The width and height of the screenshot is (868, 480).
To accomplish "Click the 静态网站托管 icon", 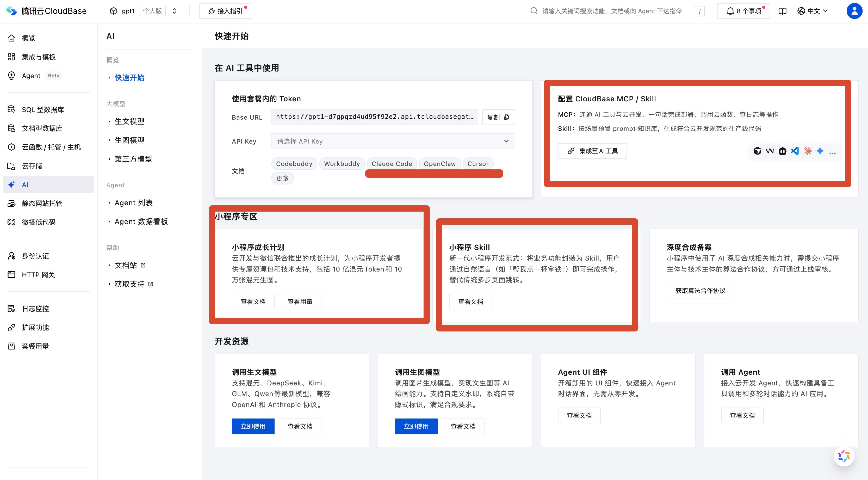I will pyautogui.click(x=11, y=203).
